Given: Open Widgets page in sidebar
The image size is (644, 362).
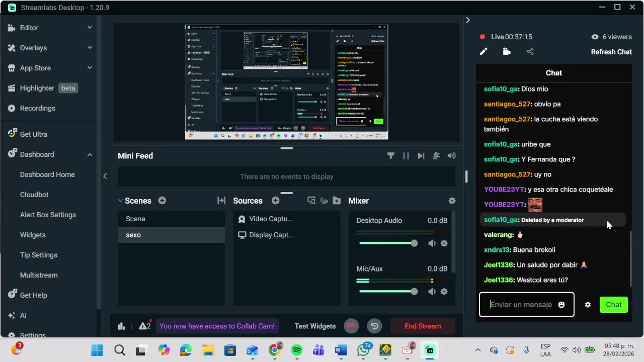Looking at the screenshot, I should pyautogui.click(x=33, y=235).
